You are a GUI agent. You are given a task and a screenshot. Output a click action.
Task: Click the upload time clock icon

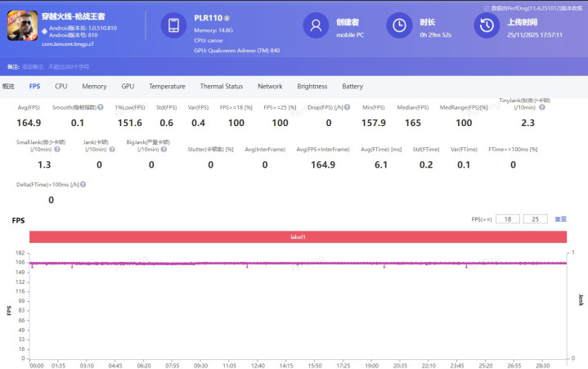pyautogui.click(x=486, y=25)
